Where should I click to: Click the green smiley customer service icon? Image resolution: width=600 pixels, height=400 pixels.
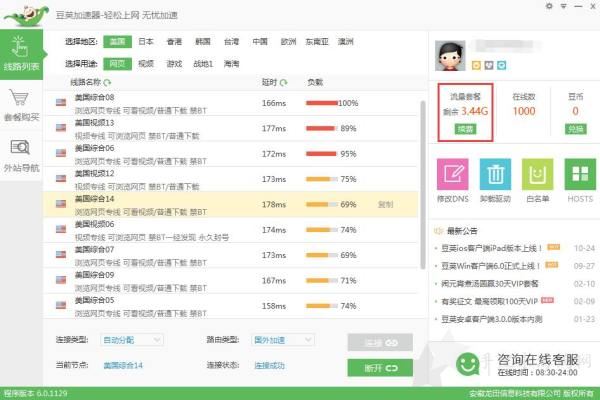coord(468,364)
